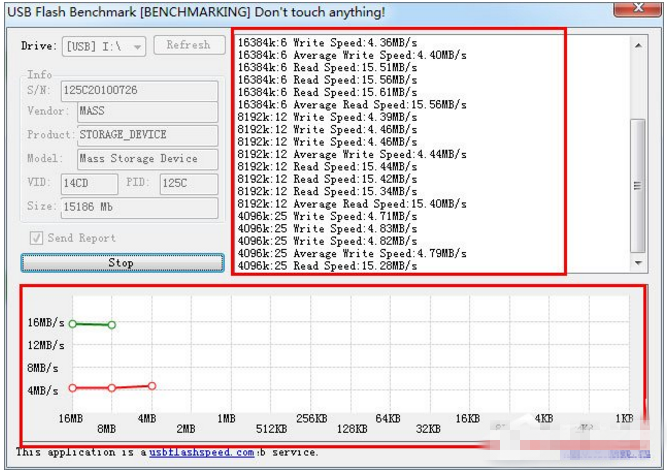Stop the running benchmark
This screenshot has height=472, width=667.
point(123,263)
